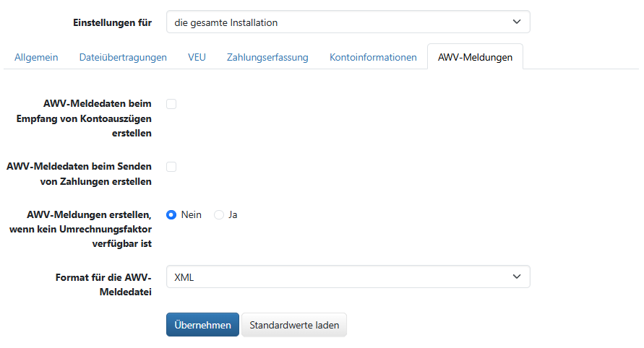Switch to the Allgemein tab
The image size is (644, 348).
pyautogui.click(x=36, y=57)
